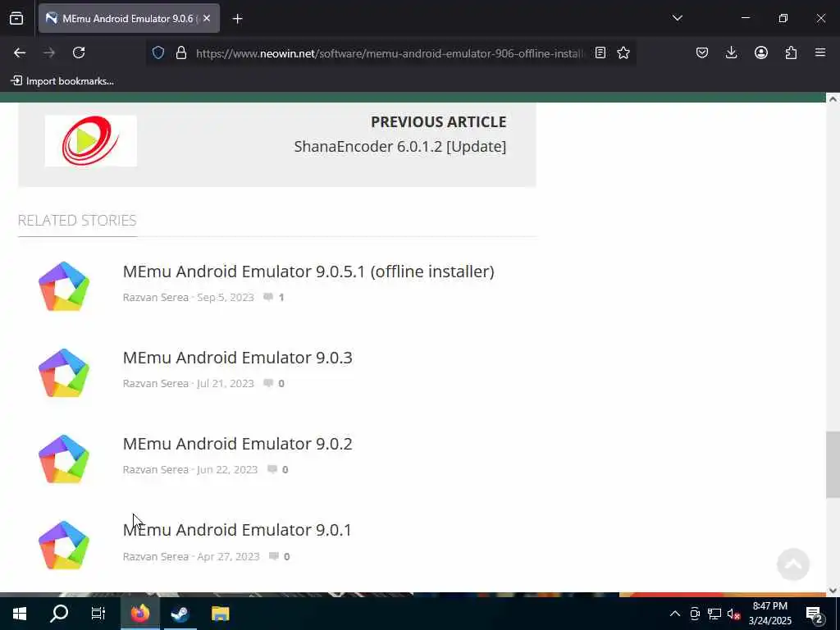Open the Windows Start menu

click(20, 614)
